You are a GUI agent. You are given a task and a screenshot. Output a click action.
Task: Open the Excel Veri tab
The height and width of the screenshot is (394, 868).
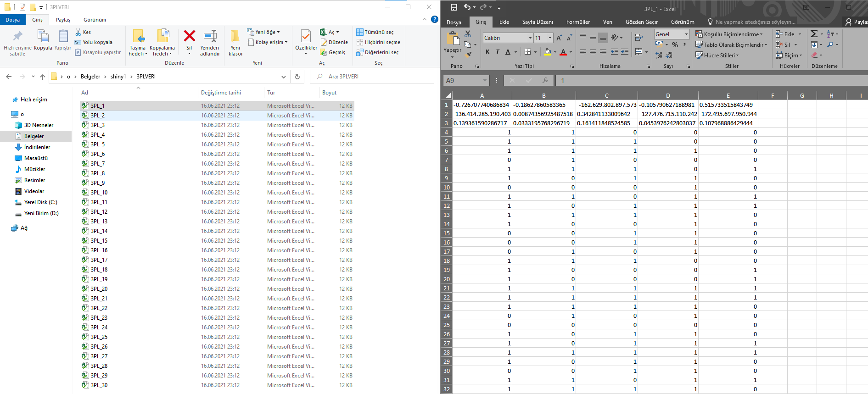click(x=607, y=22)
